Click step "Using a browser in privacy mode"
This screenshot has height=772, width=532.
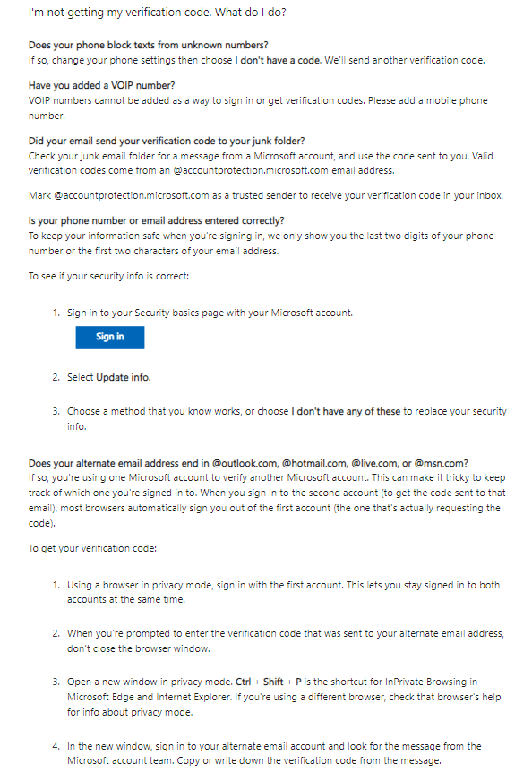coord(284,592)
